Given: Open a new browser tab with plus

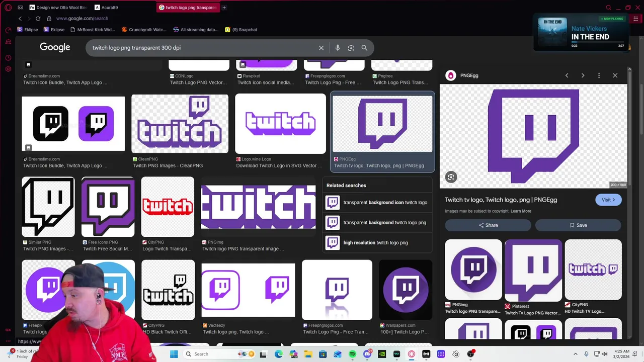Looking at the screenshot, I should click(224, 8).
